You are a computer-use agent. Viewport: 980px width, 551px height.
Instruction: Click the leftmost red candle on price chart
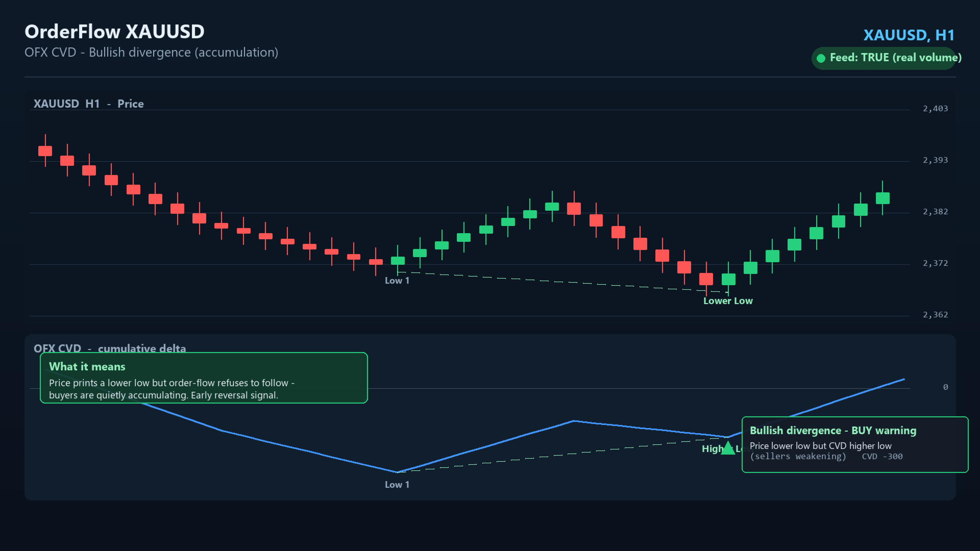pos(45,151)
